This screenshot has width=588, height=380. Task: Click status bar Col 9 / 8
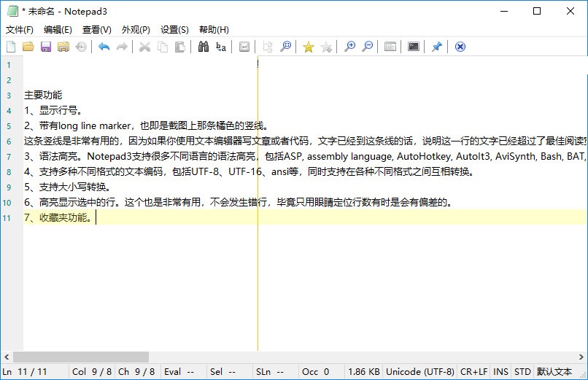click(x=92, y=372)
